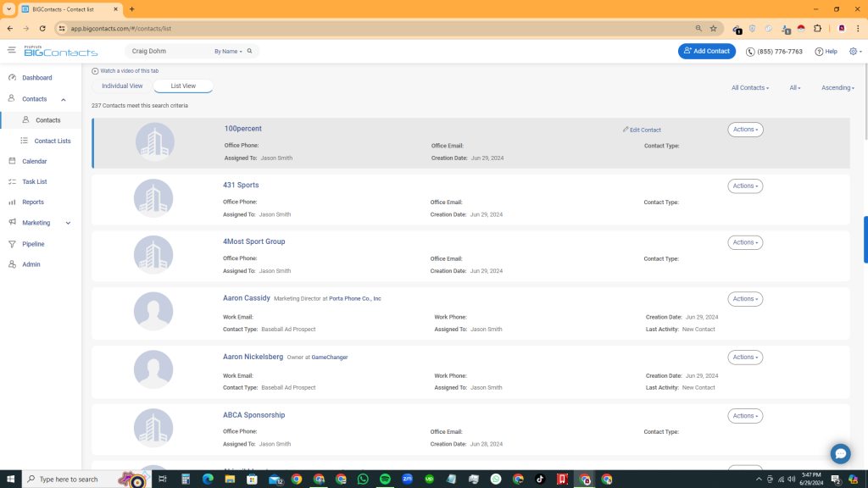
Task: Expand Actions menu for 431 Sports
Action: pos(745,186)
